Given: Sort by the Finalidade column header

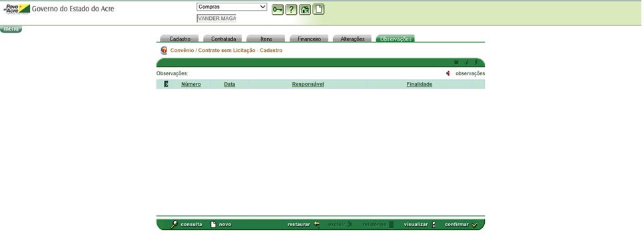Looking at the screenshot, I should pos(420,85).
